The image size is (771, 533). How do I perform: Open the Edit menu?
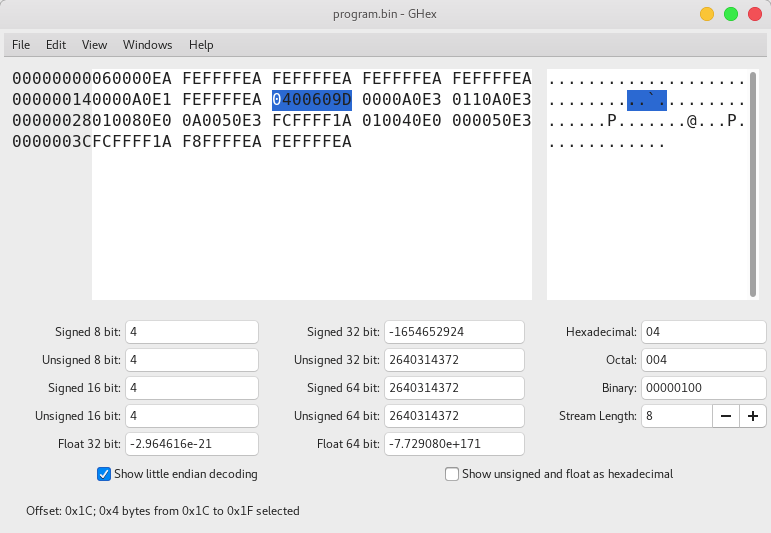click(56, 45)
